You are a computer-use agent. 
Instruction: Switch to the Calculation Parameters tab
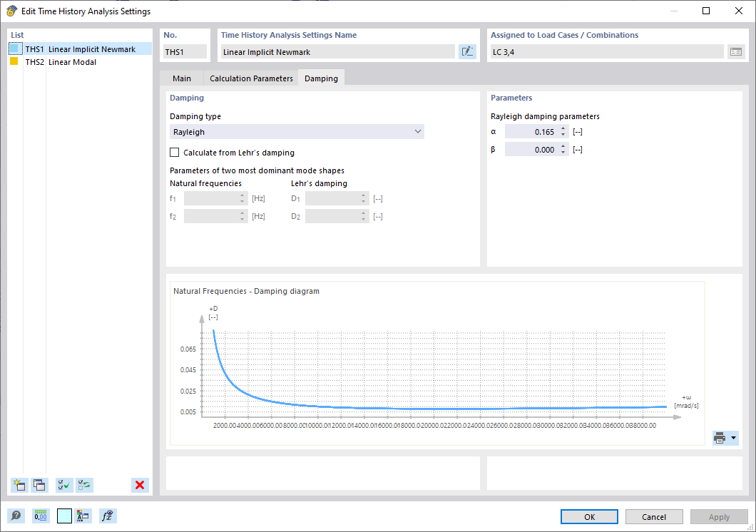pos(251,78)
